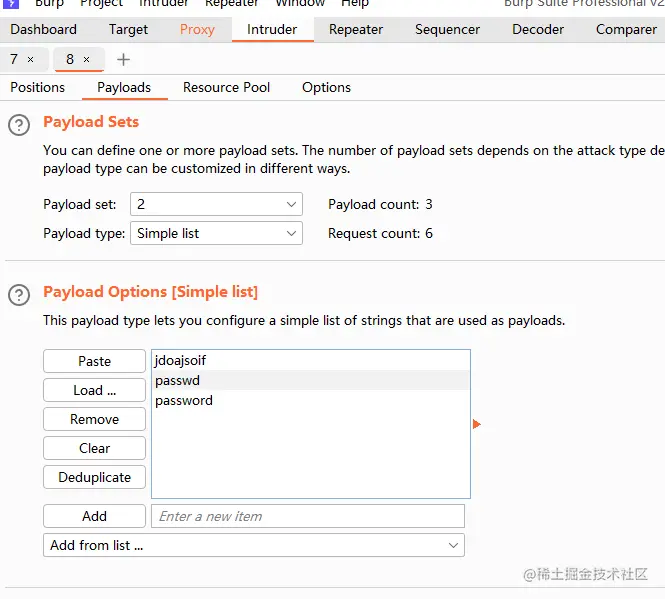Open help for Payload Sets section
This screenshot has height=599, width=665.
pyautogui.click(x=19, y=125)
